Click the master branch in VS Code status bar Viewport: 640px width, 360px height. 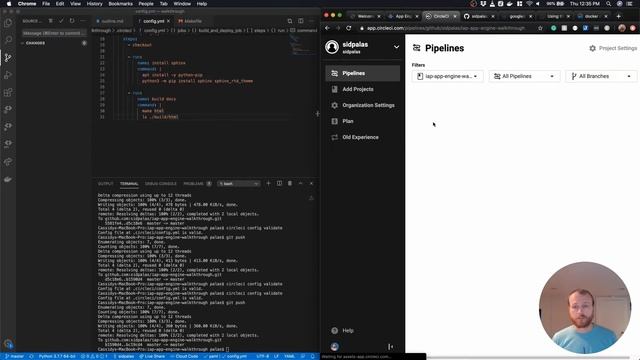tap(14, 356)
